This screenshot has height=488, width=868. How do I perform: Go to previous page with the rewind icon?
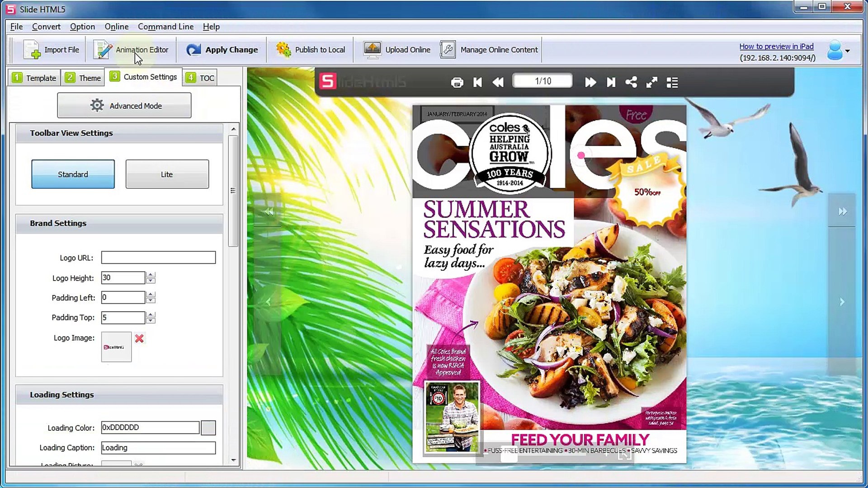498,82
